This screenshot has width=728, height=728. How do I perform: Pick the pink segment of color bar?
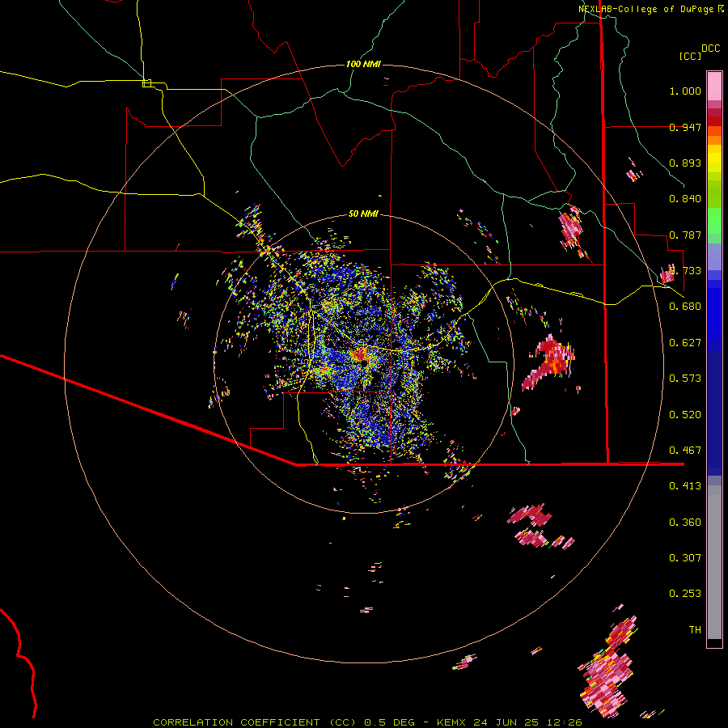pos(714,86)
